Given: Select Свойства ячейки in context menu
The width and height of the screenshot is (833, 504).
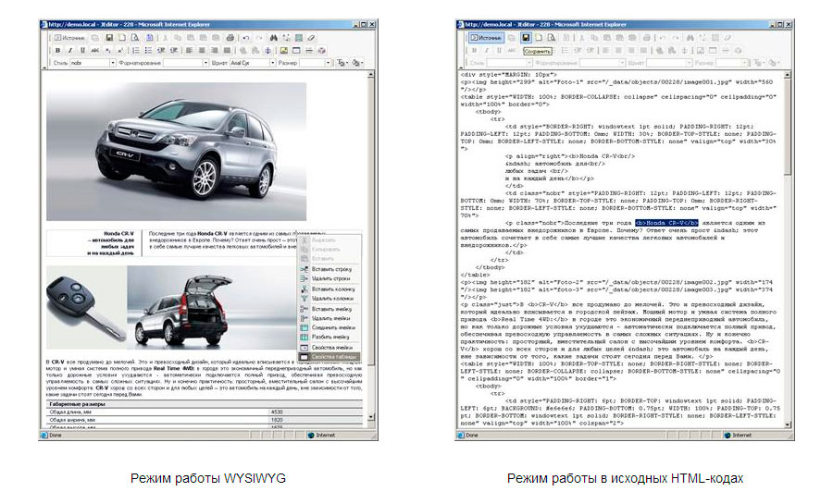Looking at the screenshot, I should pos(329,348).
